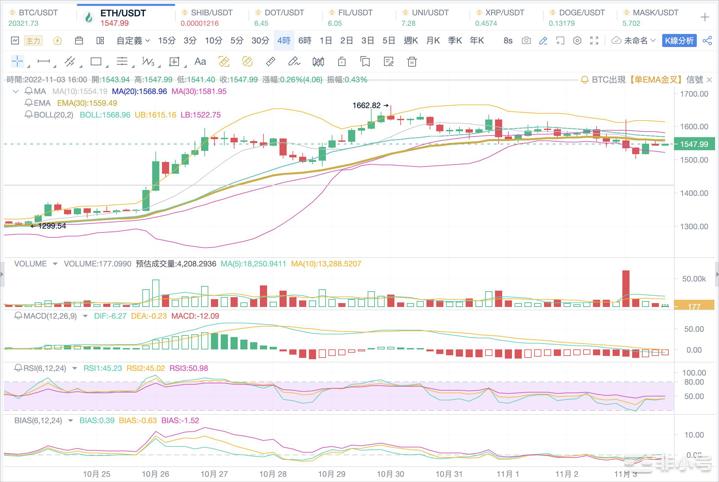Switch to the BTC/USDT tab
719x482 pixels.
(x=30, y=16)
